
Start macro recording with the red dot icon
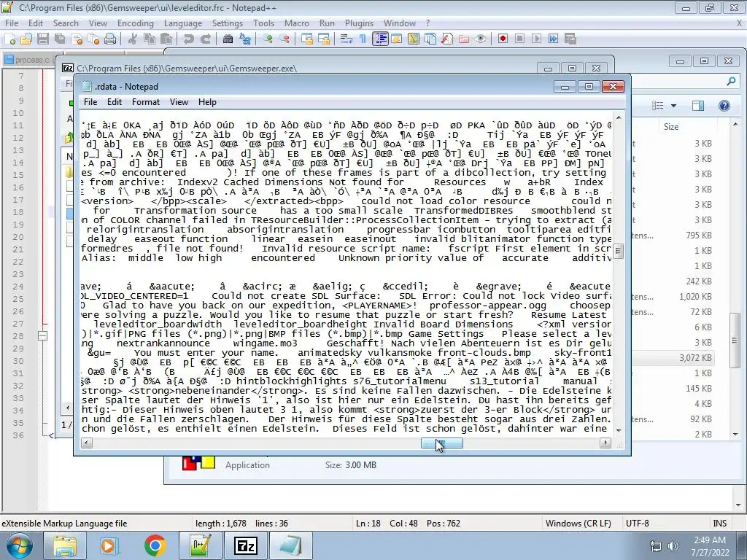(x=503, y=39)
